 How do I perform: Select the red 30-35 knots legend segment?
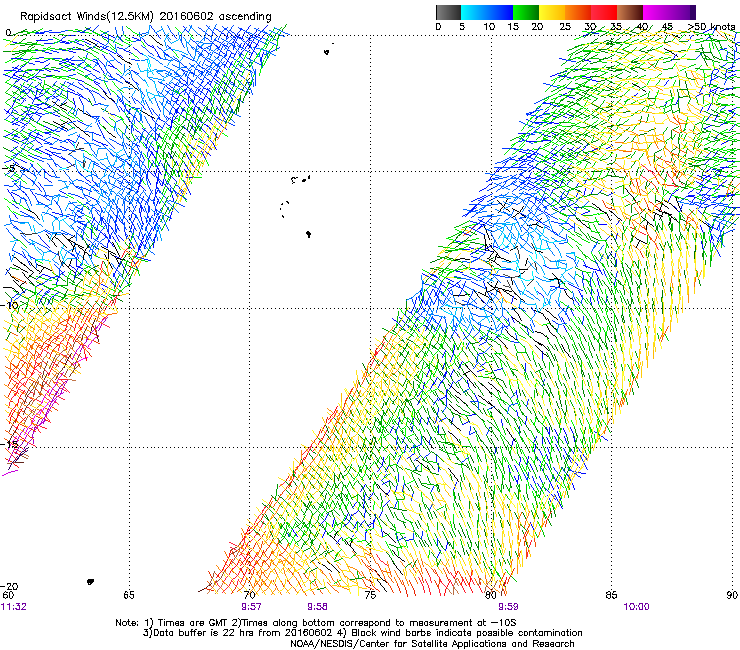(604, 12)
